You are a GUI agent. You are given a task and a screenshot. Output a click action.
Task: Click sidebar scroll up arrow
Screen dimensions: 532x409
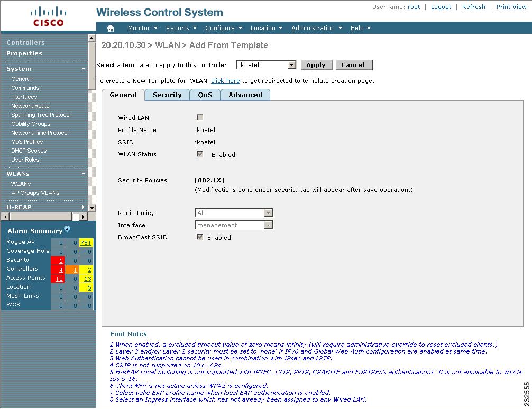91,38
